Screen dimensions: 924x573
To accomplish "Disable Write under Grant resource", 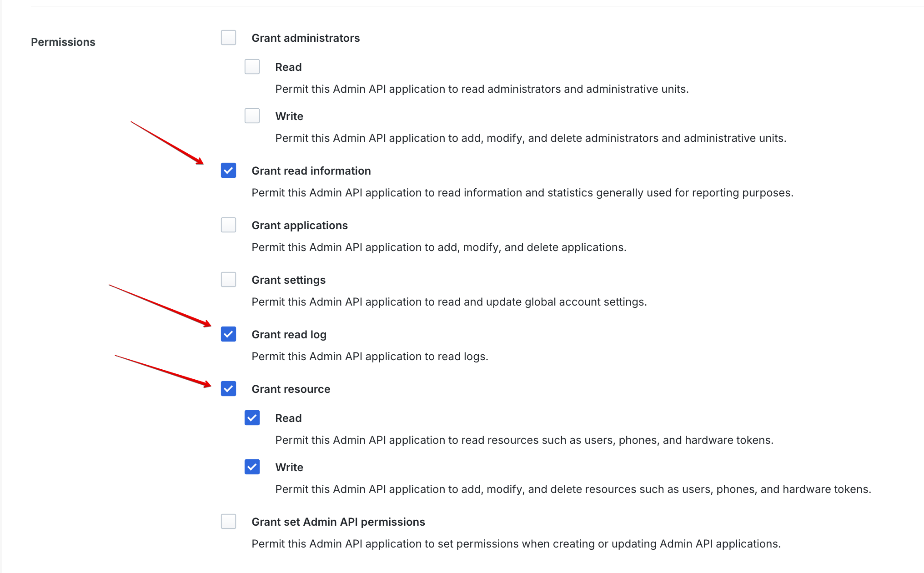I will click(252, 467).
